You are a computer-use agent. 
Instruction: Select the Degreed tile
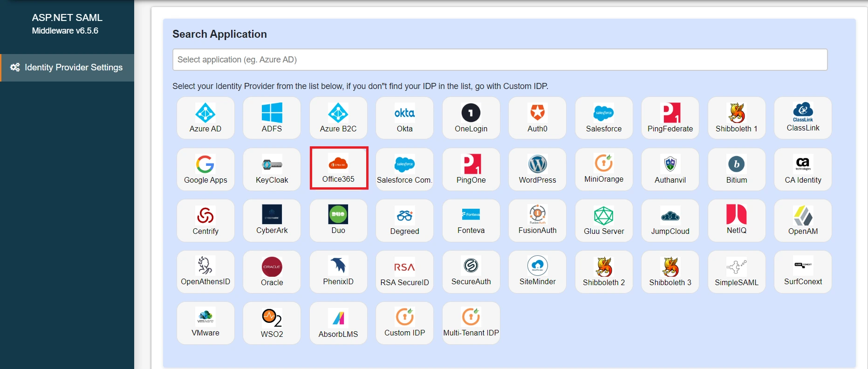(x=404, y=220)
